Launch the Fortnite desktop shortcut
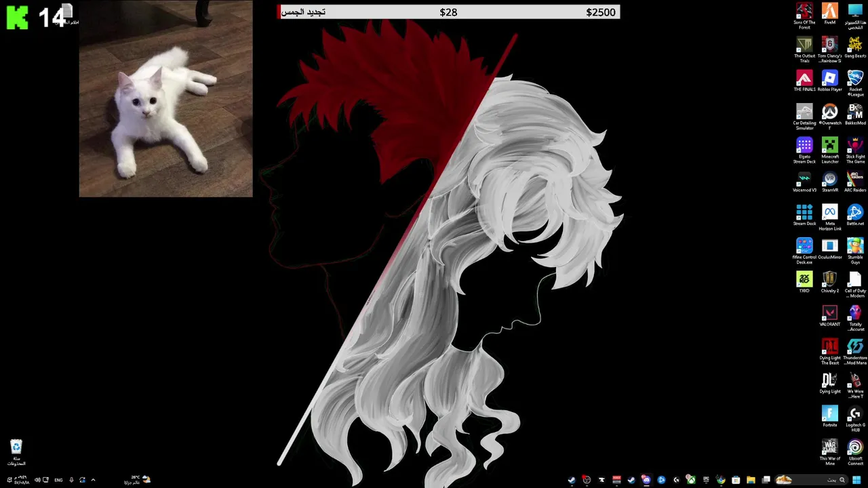Image resolution: width=868 pixels, height=488 pixels. 830,416
